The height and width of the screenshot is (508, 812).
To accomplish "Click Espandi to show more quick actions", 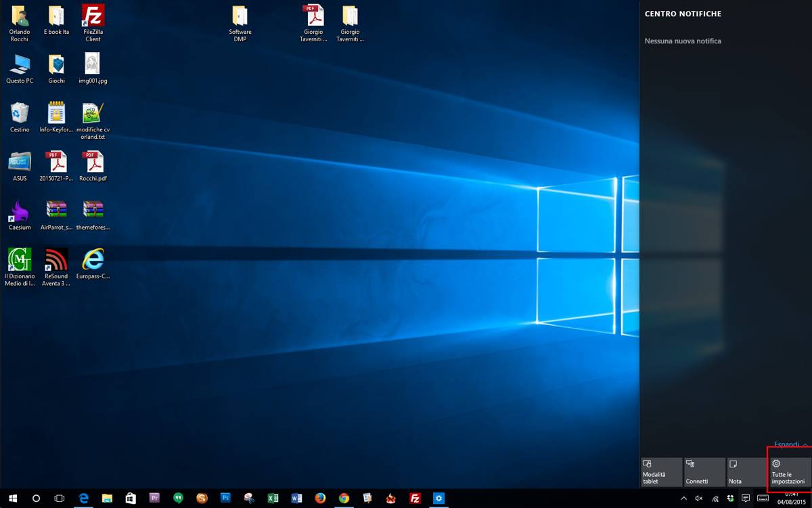I will (x=787, y=444).
